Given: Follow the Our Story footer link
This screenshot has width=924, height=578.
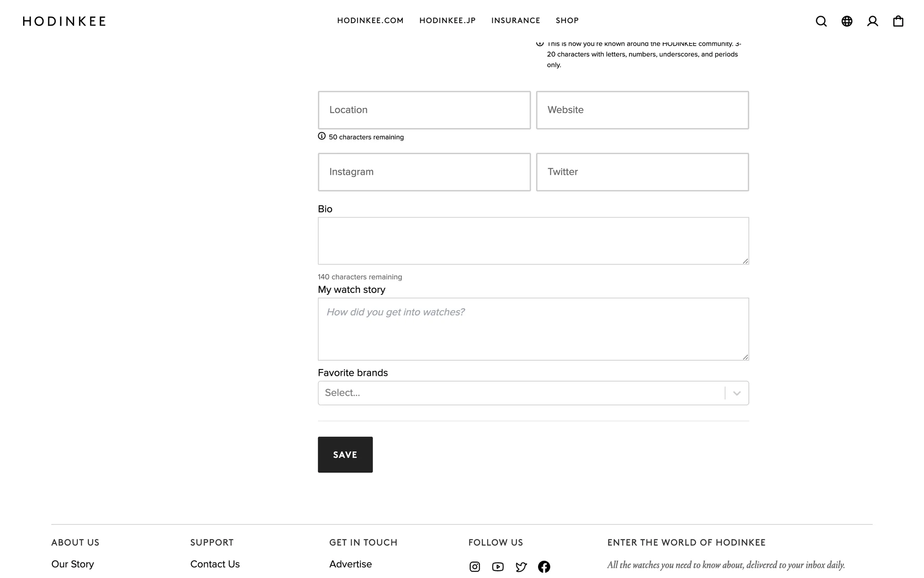Looking at the screenshot, I should coord(73,564).
